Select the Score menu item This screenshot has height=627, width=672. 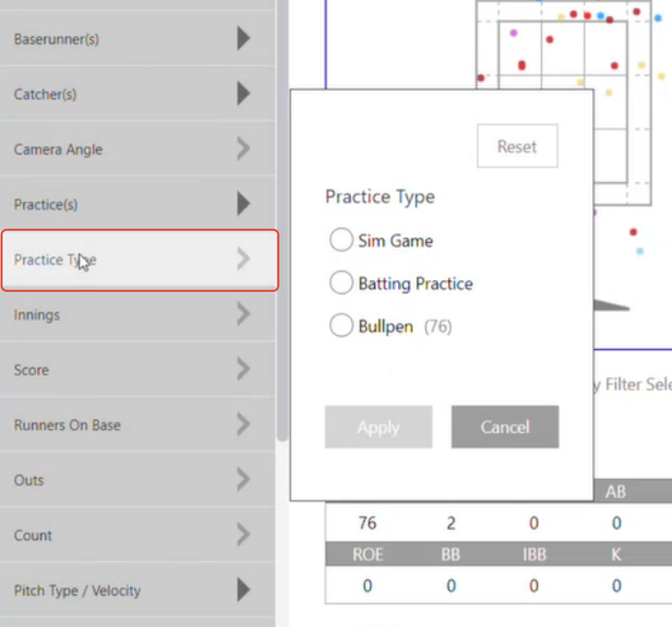[32, 370]
